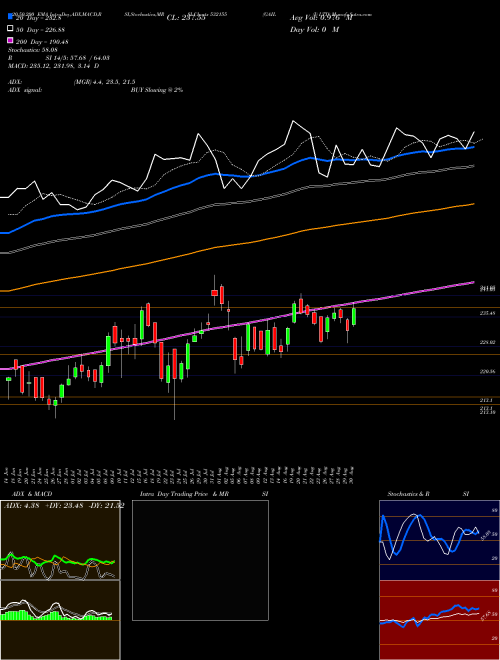Open the MACD histogram sub-chart

tap(60, 620)
